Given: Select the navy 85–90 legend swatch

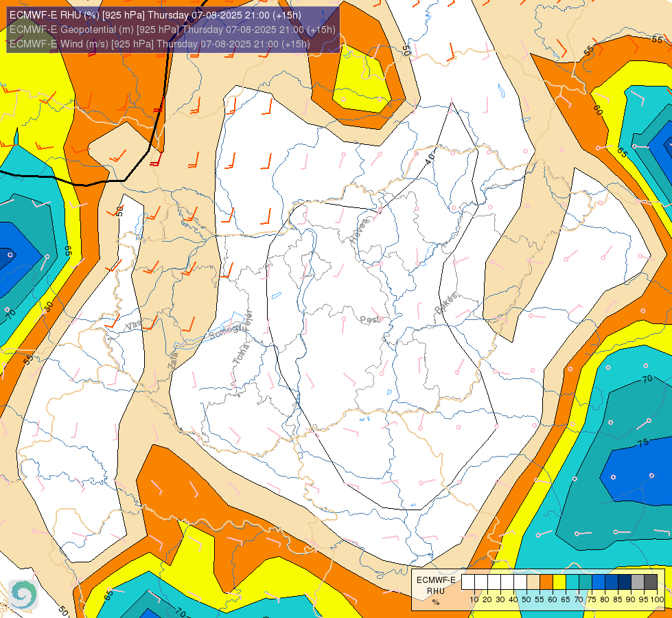Looking at the screenshot, I should pyautogui.click(x=625, y=582).
